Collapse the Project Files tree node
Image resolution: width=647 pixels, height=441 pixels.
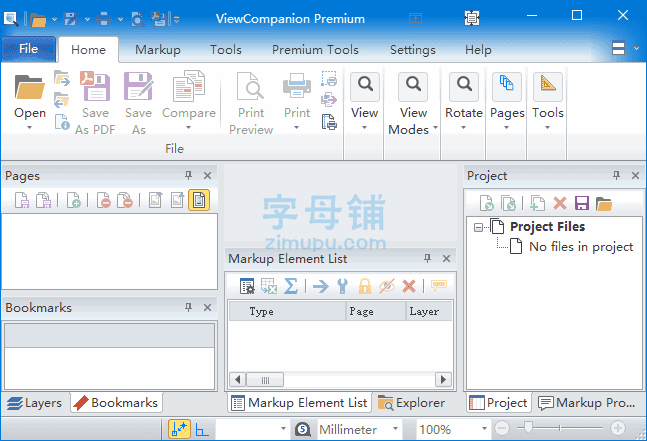pos(478,227)
